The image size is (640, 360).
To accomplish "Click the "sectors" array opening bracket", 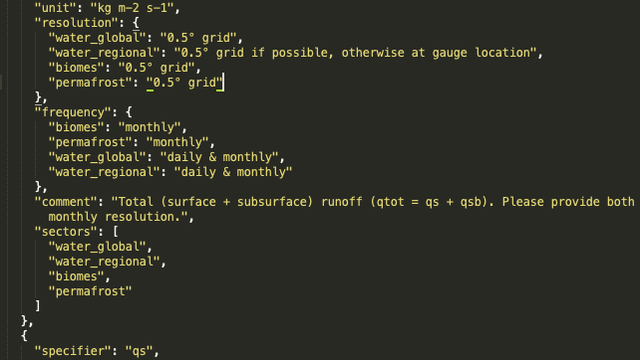I will pos(116,232).
